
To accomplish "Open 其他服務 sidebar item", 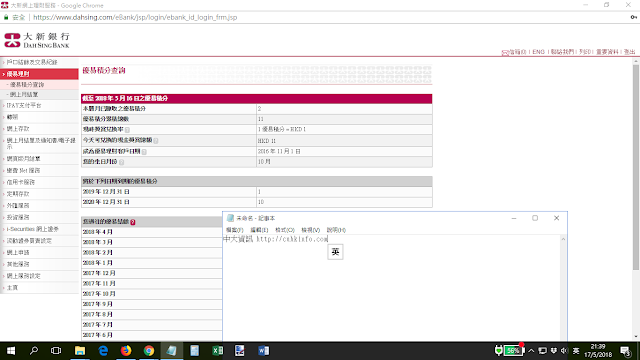I will 39,264.
